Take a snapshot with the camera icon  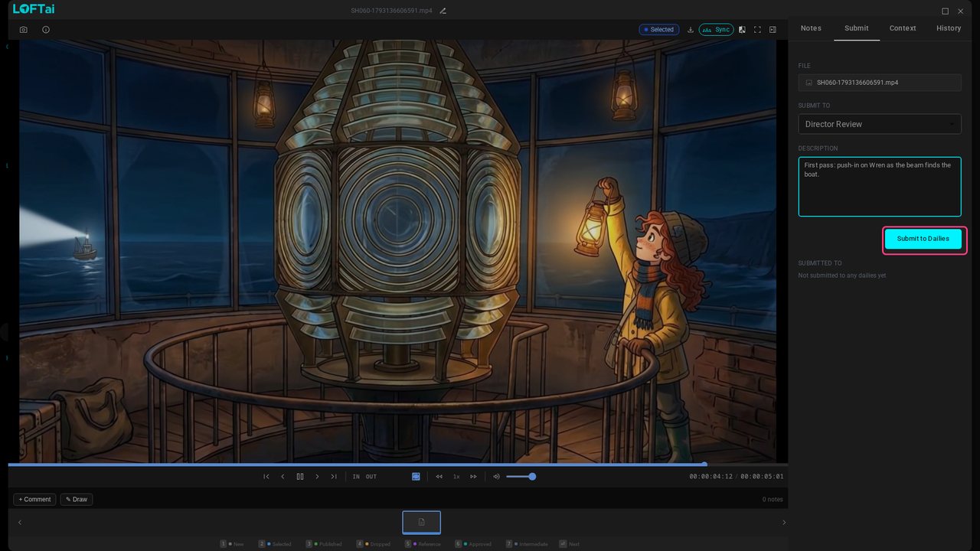pyautogui.click(x=24, y=30)
